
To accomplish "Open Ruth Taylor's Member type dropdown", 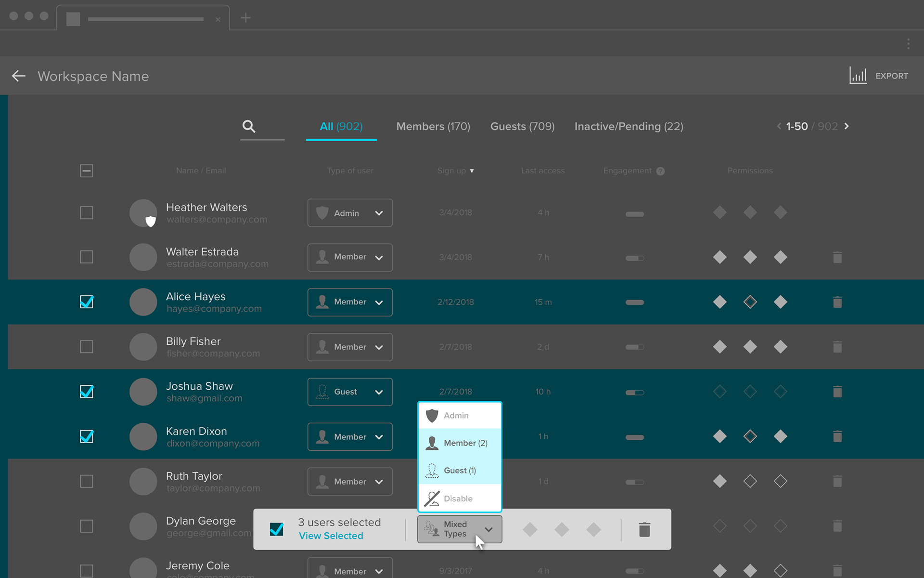I will click(x=350, y=481).
